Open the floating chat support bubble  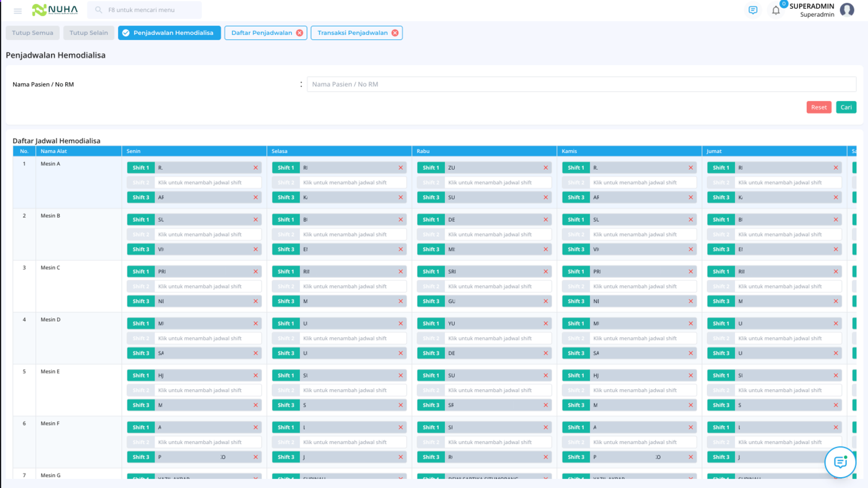[840, 462]
